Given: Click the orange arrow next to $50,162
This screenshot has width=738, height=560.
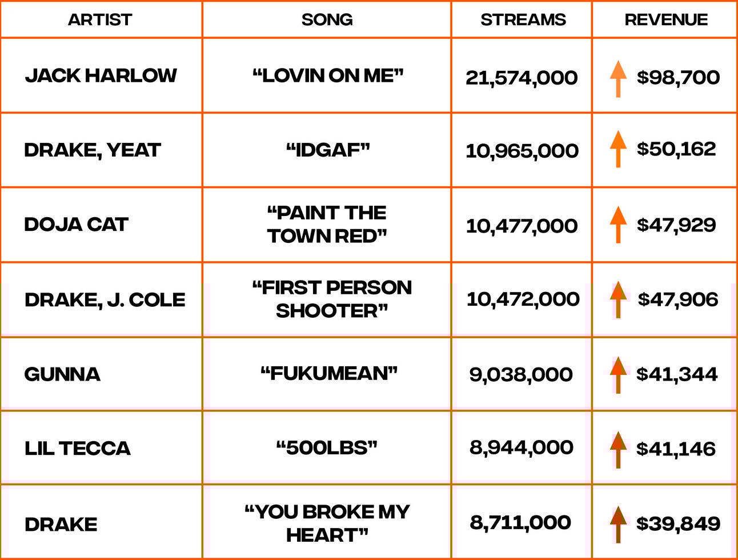Looking at the screenshot, I should coord(618,149).
